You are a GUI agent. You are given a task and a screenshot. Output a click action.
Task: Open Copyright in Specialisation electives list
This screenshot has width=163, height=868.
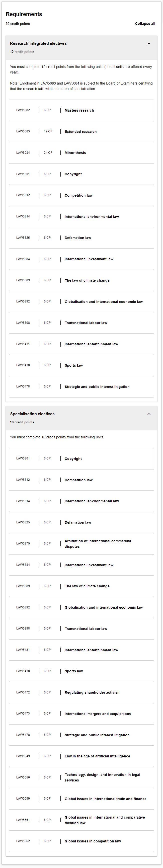pos(81,459)
